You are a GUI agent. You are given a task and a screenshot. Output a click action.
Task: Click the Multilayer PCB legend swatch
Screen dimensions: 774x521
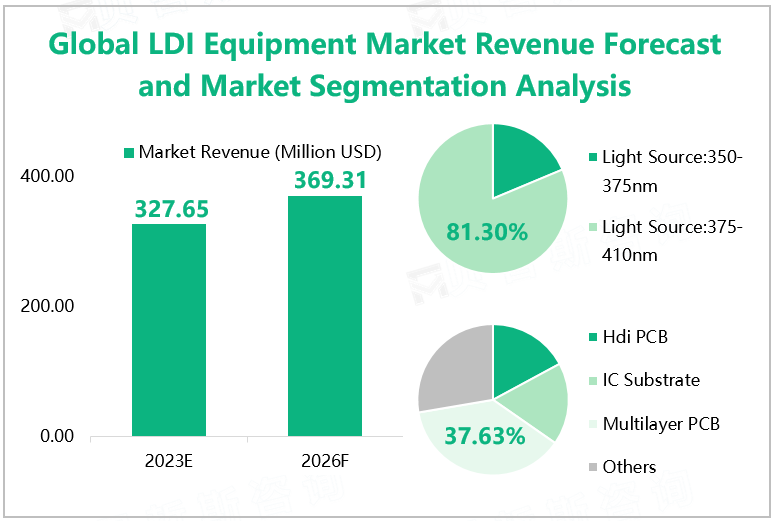pos(593,424)
